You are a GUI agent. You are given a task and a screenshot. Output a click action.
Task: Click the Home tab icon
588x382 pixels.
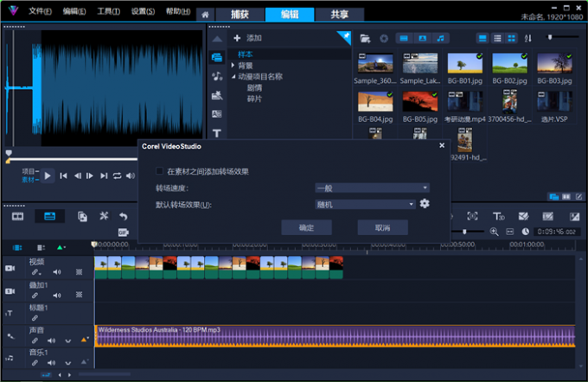click(x=205, y=15)
